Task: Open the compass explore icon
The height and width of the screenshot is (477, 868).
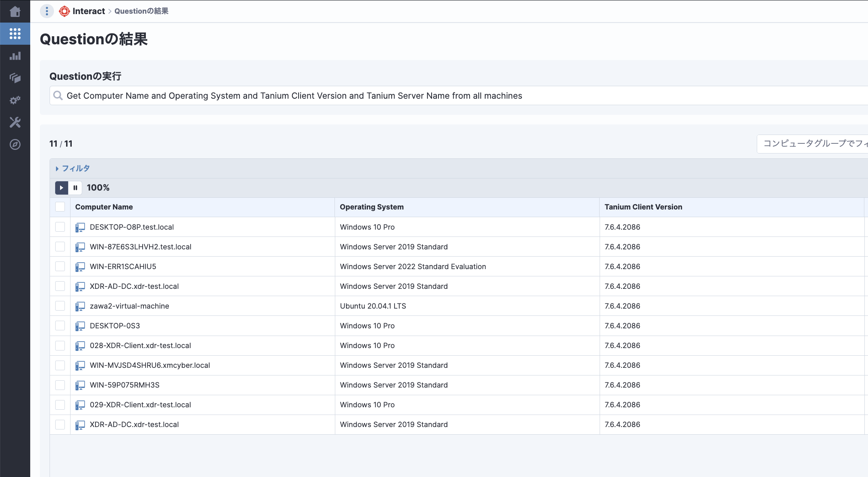Action: coord(15,144)
